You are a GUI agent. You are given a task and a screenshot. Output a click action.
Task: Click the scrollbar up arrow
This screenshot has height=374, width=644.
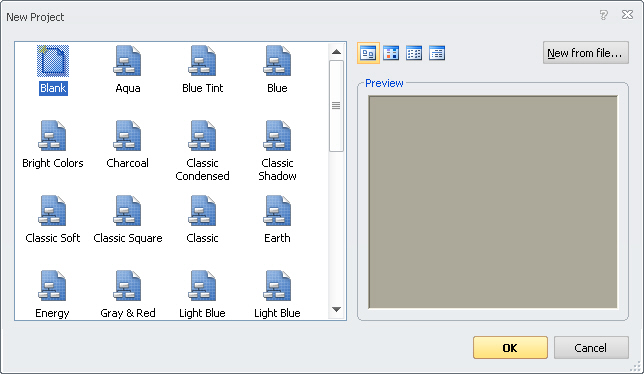pos(336,52)
